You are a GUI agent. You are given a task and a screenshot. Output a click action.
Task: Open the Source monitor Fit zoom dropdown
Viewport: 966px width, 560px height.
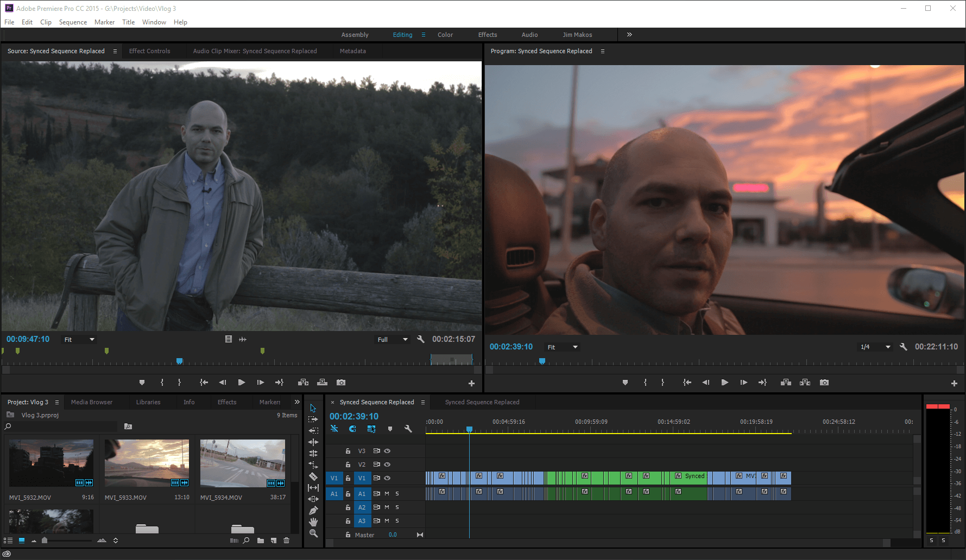[x=79, y=340]
